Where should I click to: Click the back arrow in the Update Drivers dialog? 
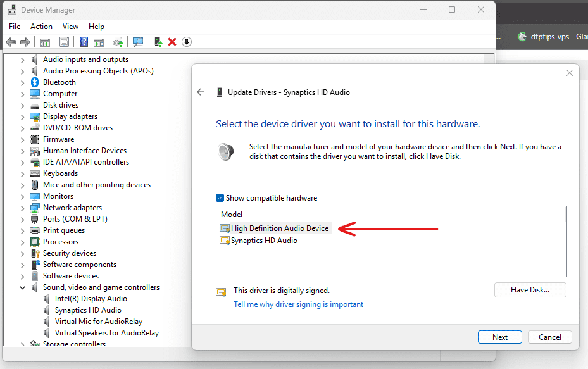(x=201, y=92)
